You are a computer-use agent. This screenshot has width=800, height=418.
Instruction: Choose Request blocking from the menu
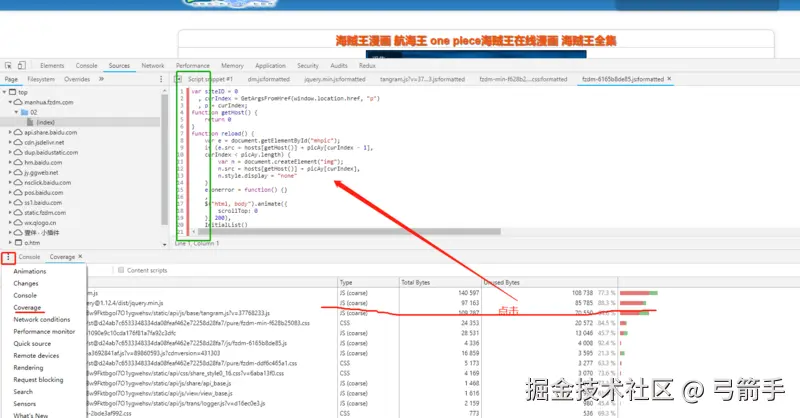[38, 380]
